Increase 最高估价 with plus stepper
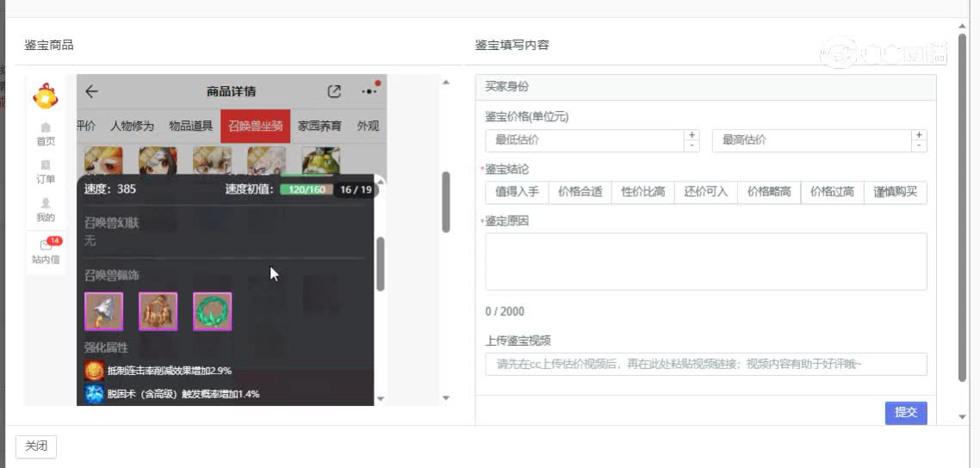The width and height of the screenshot is (980, 468). pos(919,135)
